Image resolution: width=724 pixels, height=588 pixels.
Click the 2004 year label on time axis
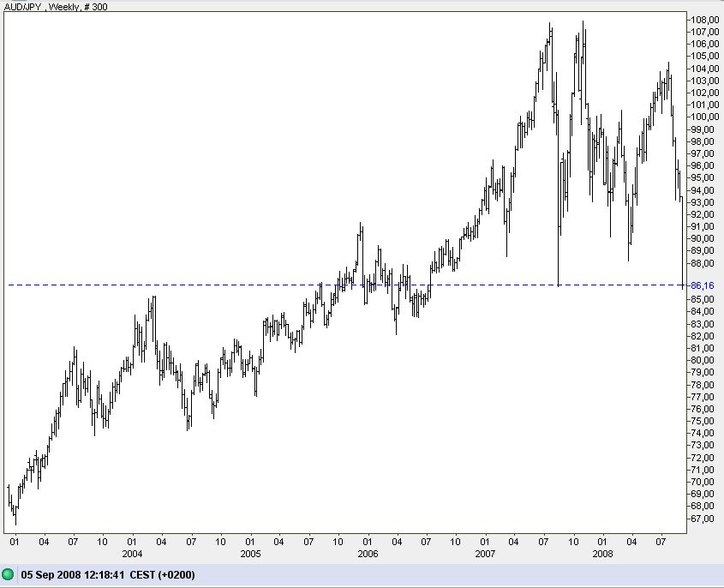[x=132, y=554]
